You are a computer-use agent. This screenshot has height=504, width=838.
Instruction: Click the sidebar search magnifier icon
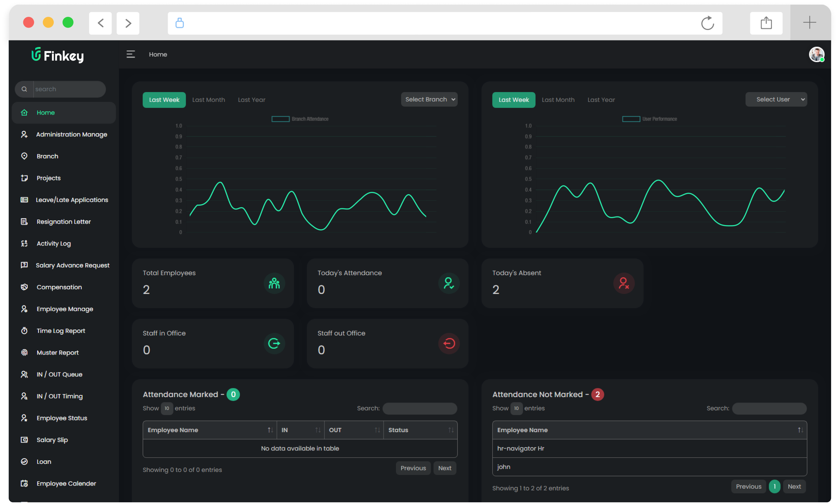pyautogui.click(x=24, y=89)
